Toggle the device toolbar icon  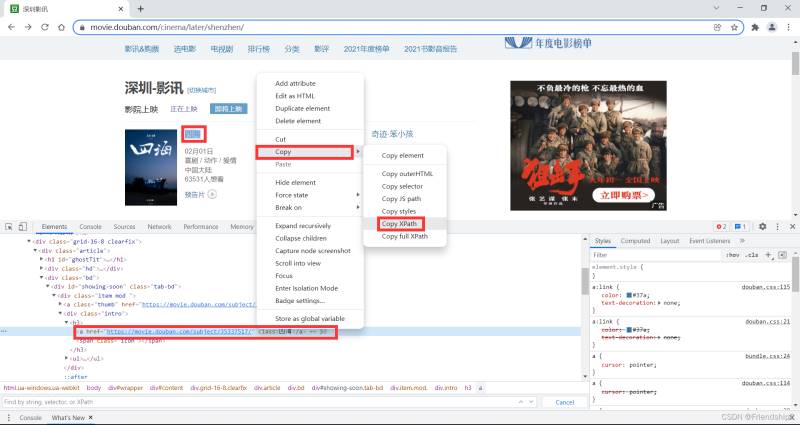point(22,227)
